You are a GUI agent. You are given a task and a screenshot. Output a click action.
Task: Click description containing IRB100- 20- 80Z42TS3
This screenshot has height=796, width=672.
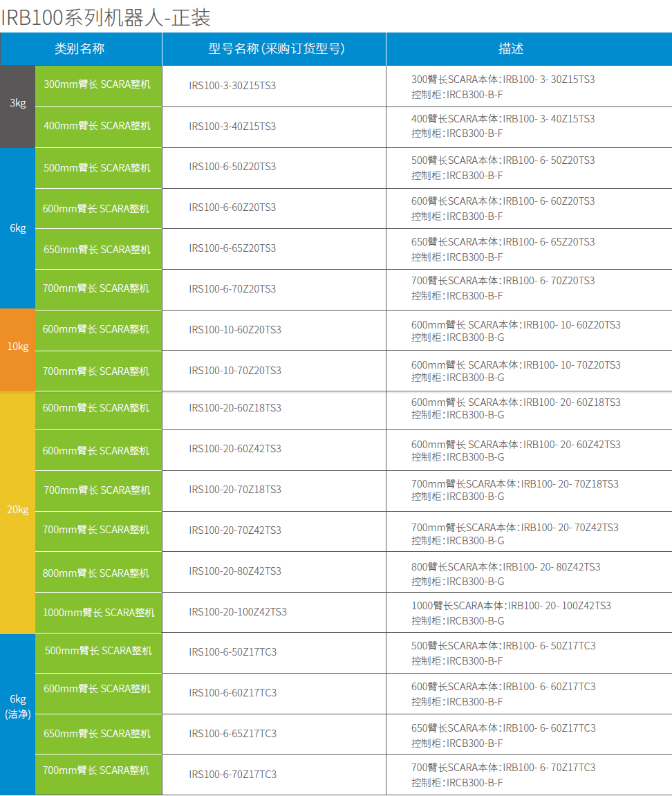[506, 574]
